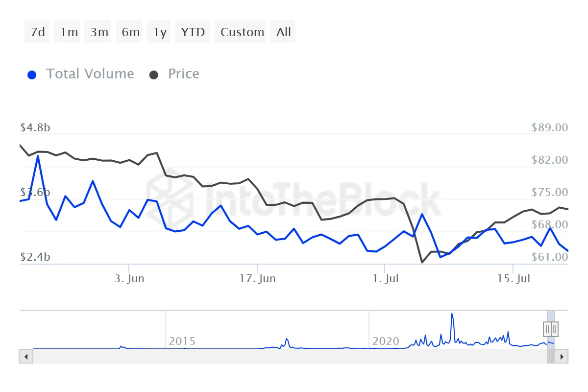This screenshot has height=392, width=588.
Task: Grab the left navigator range handle
Action: (x=547, y=328)
